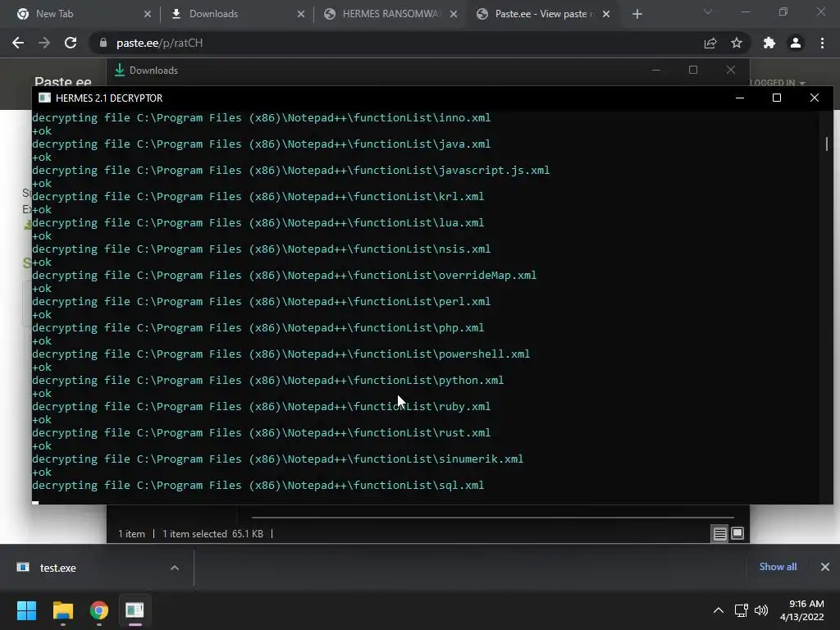This screenshot has height=630, width=840.
Task: Expand the test.exe download options chevron
Action: click(175, 568)
